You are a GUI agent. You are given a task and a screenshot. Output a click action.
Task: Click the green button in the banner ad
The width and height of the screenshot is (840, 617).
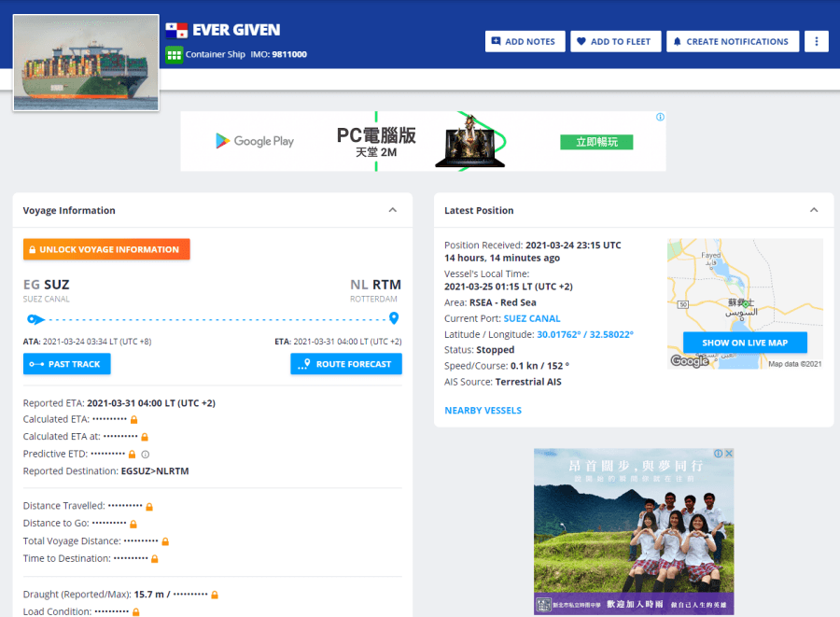click(x=596, y=142)
